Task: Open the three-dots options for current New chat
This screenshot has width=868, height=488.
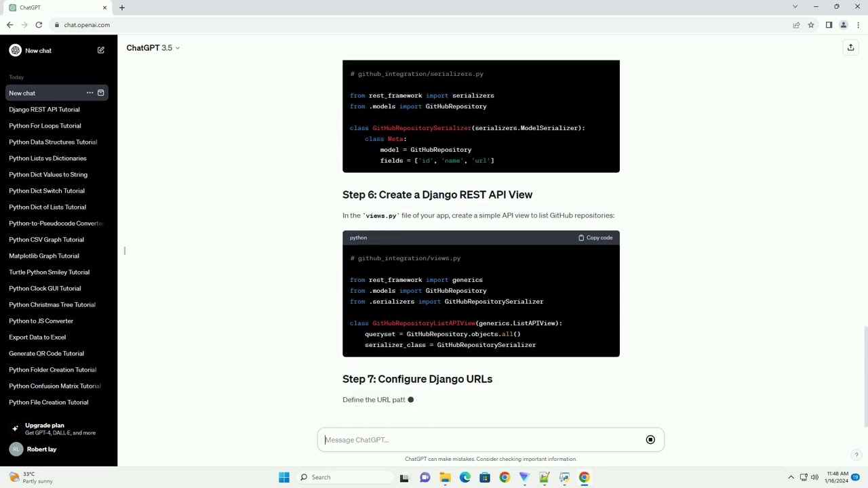Action: pos(90,93)
